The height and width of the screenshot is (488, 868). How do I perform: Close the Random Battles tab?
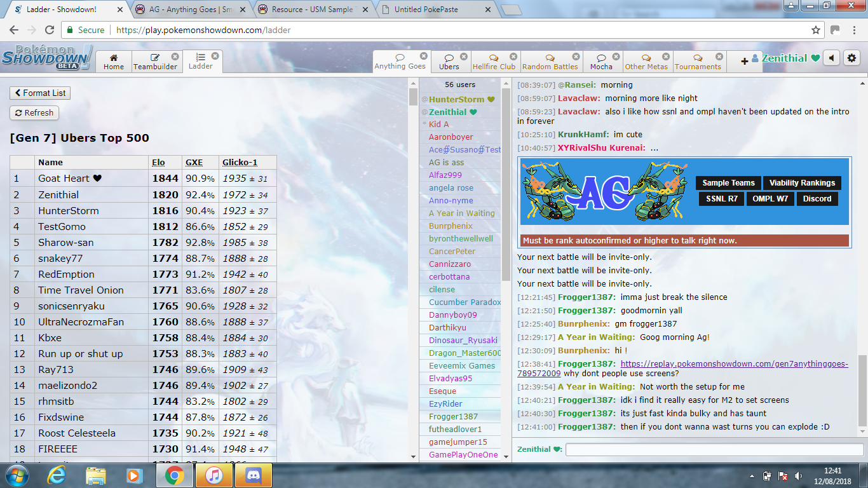tap(576, 57)
